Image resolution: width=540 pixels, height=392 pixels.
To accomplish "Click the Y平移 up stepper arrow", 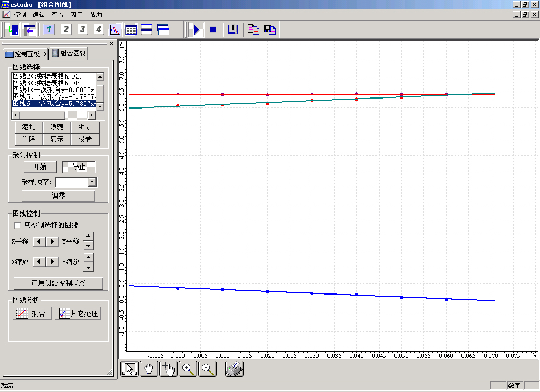I will coord(89,237).
